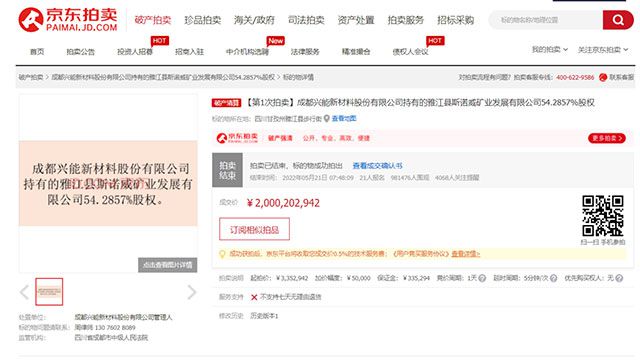
Task: Click the 联系客服 icon
Action: (603, 77)
